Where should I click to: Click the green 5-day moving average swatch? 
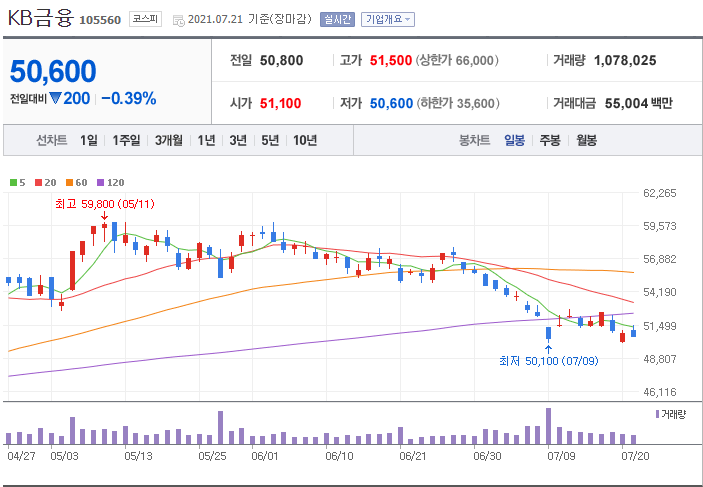(x=13, y=183)
